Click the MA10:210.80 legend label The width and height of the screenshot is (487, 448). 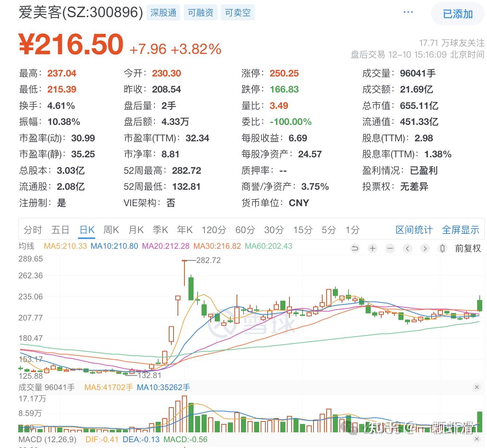tap(114, 246)
